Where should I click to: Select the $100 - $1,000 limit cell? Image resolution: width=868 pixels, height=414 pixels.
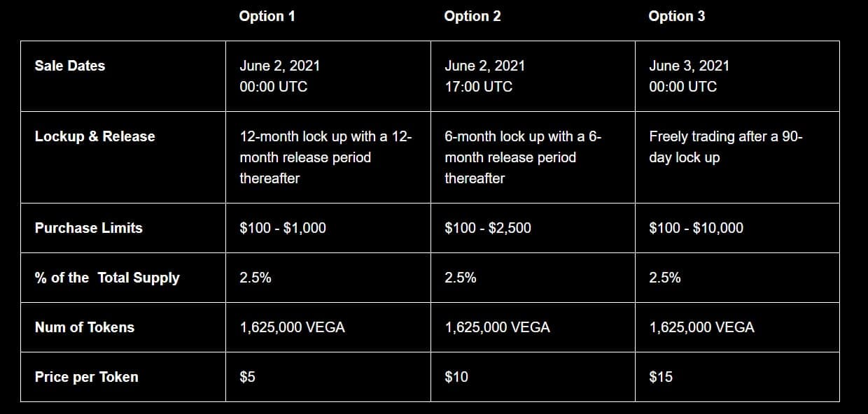coord(328,228)
